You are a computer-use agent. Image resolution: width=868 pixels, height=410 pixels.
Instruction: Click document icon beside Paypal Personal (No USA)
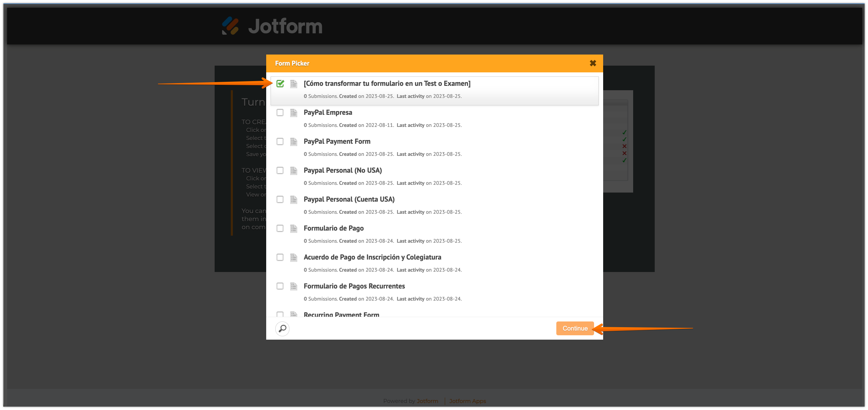click(293, 171)
